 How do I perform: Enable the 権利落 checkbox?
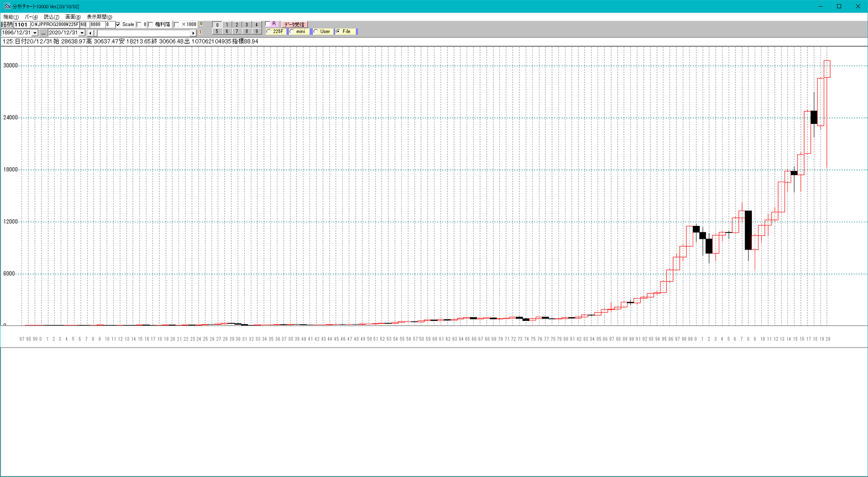click(x=151, y=24)
